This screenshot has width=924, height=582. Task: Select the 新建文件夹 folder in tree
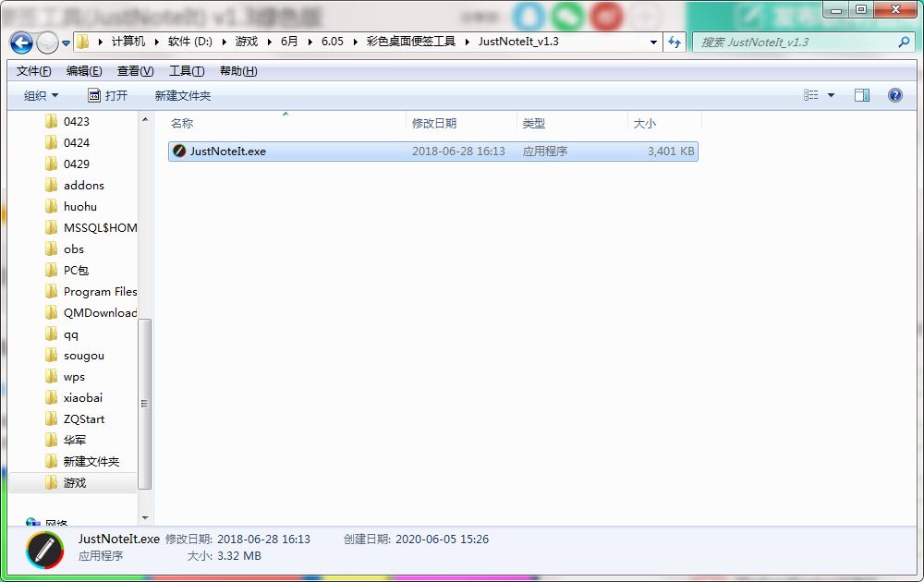click(x=91, y=461)
